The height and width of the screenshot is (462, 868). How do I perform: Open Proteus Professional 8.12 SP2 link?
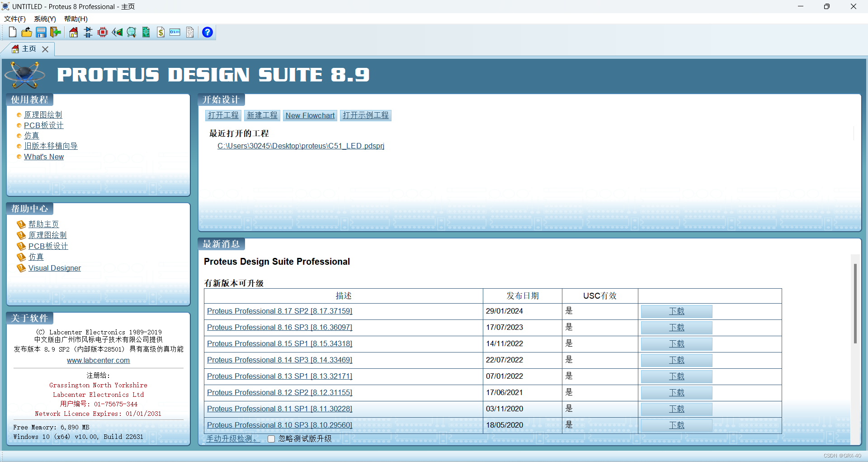tap(280, 393)
